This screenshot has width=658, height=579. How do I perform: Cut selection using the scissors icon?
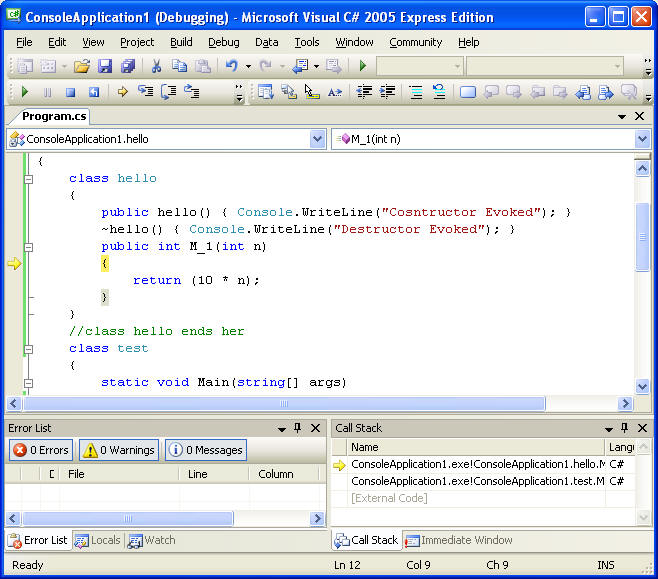click(x=156, y=66)
